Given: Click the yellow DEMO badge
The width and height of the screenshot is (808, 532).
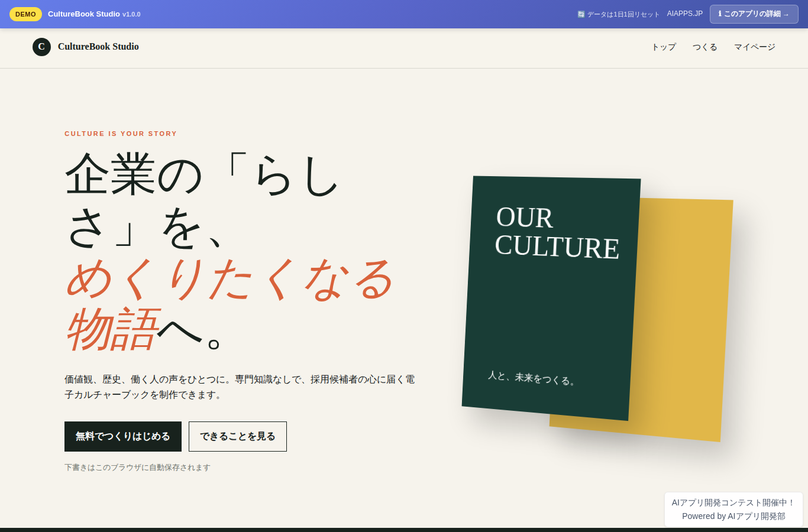Looking at the screenshot, I should point(25,14).
